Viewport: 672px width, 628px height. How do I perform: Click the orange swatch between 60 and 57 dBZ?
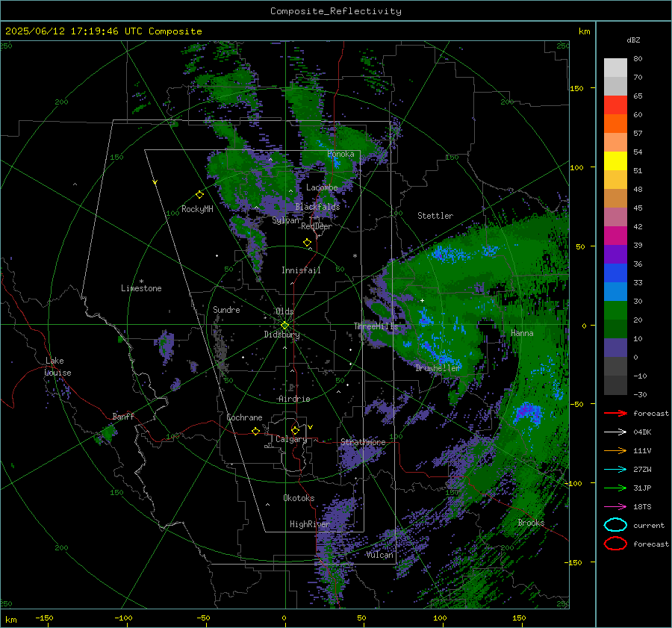pyautogui.click(x=615, y=124)
